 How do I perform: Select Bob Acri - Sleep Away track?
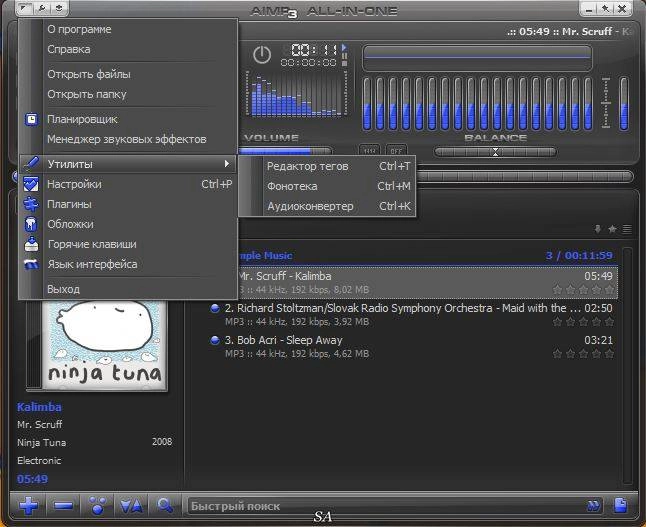tap(411, 347)
